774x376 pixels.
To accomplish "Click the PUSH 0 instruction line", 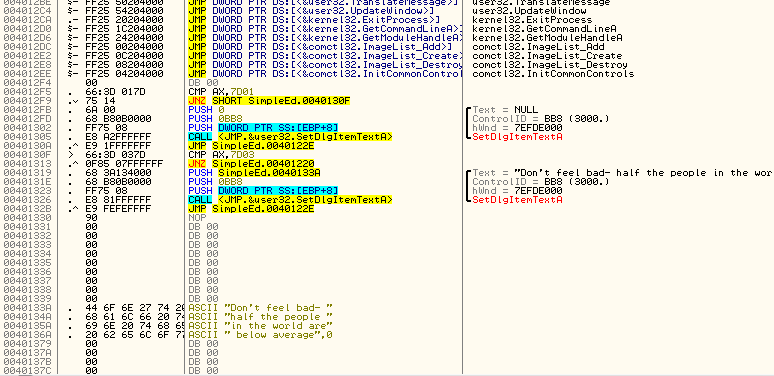I will (x=206, y=110).
